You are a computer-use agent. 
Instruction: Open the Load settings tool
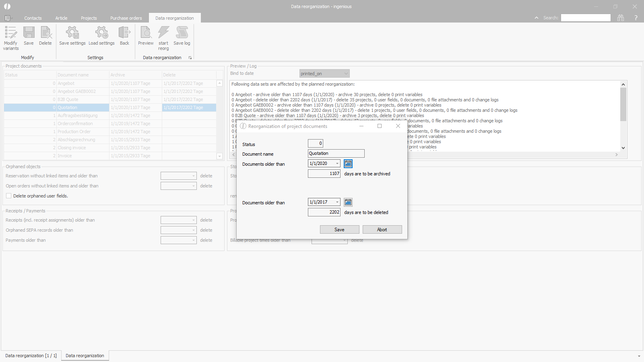101,33
